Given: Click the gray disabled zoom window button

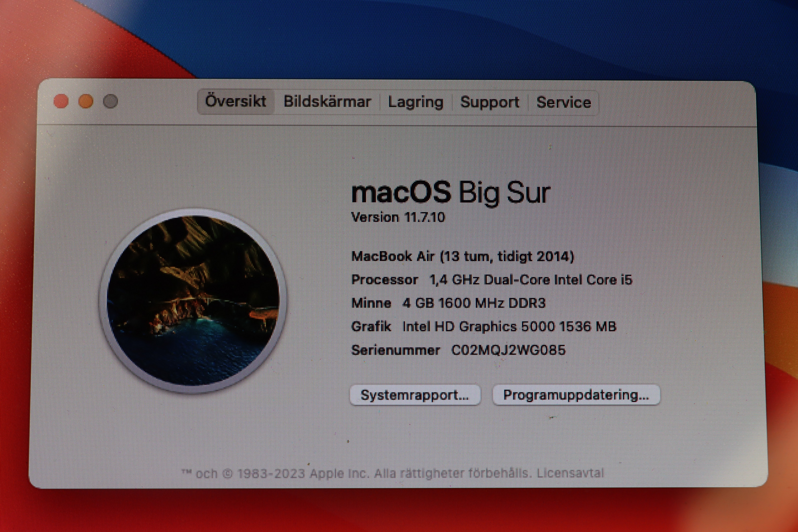Looking at the screenshot, I should pos(110,101).
